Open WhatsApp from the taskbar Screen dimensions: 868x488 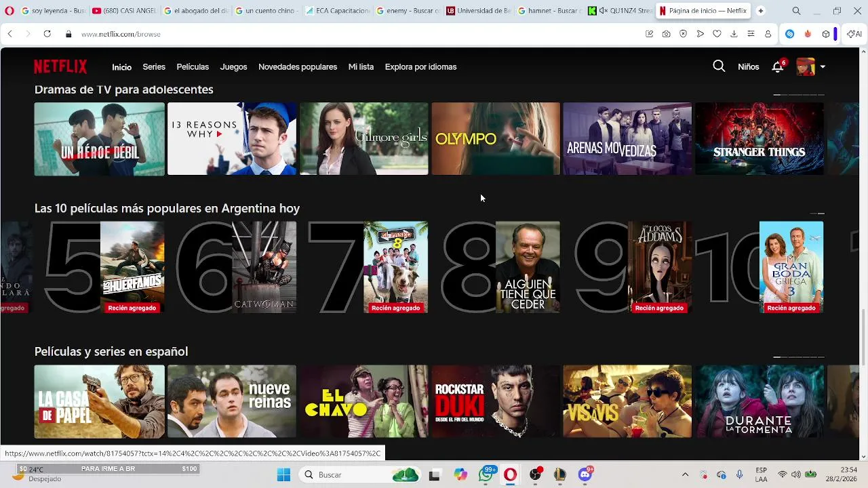pyautogui.click(x=486, y=474)
